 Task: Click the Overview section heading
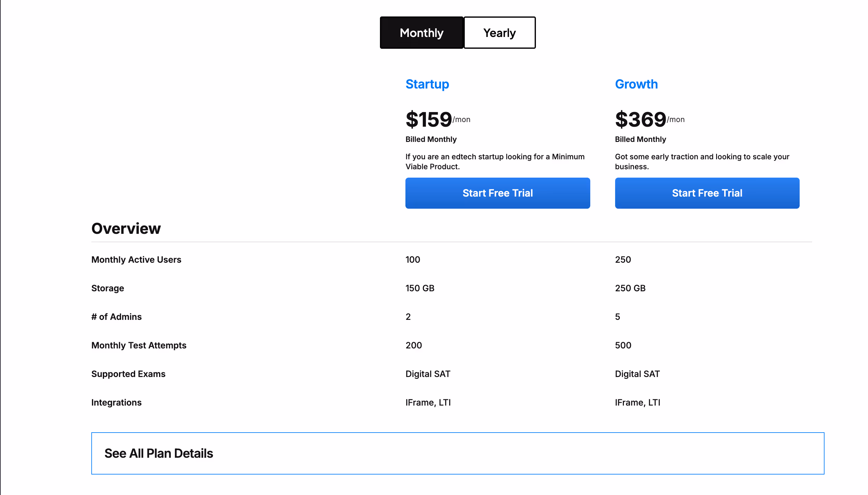126,229
